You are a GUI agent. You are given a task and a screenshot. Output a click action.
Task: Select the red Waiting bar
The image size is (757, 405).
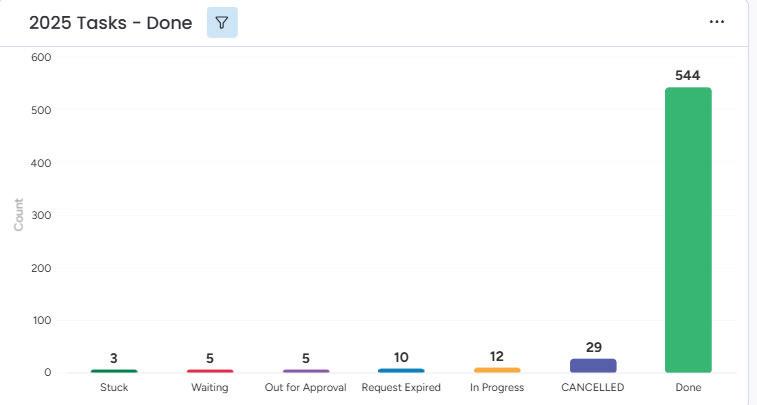(210, 371)
